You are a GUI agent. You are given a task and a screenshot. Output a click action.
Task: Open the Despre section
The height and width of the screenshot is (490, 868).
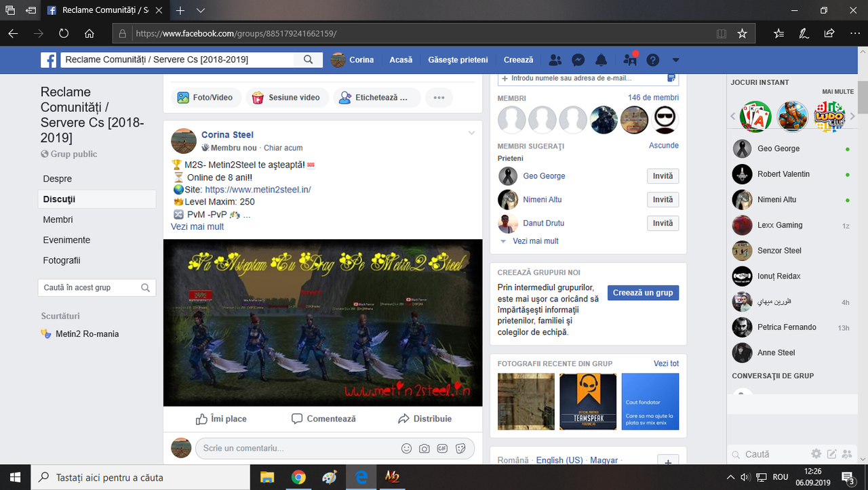58,179
